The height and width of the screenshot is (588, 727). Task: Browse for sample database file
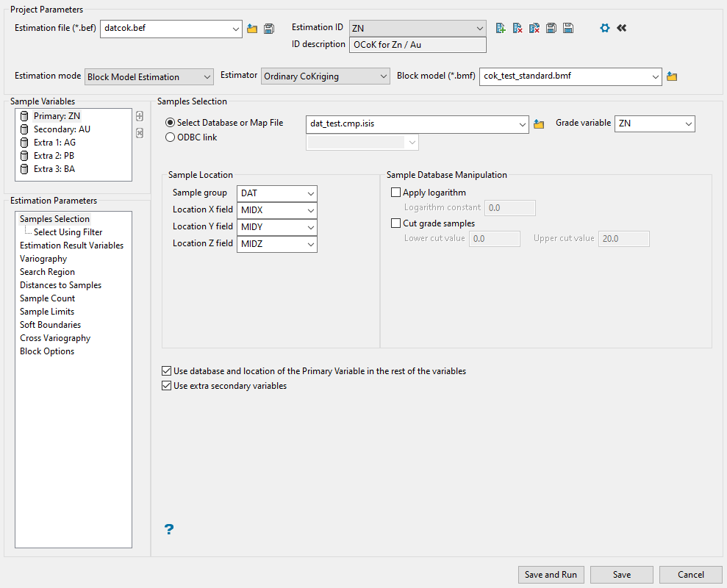pos(539,123)
